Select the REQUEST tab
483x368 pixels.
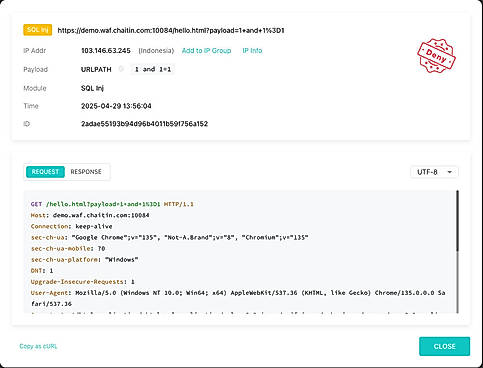click(x=45, y=172)
